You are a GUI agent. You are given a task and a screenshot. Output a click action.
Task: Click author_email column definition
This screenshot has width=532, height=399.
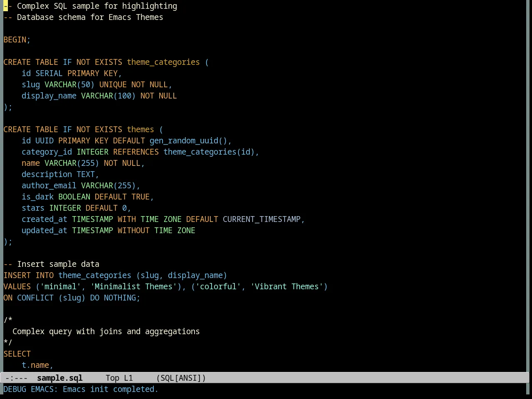(x=49, y=185)
